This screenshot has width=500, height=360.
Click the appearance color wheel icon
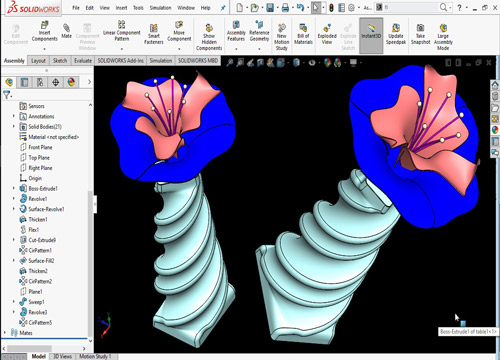click(327, 62)
